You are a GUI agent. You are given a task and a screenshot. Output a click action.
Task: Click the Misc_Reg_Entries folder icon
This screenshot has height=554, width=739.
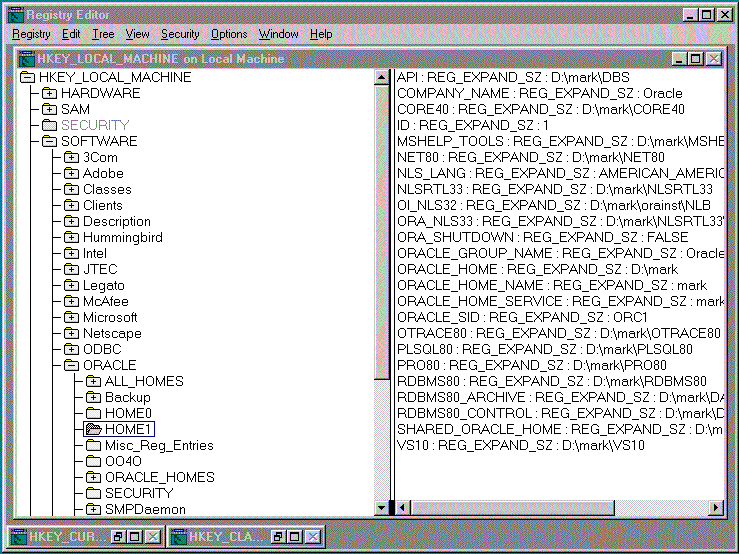93,445
